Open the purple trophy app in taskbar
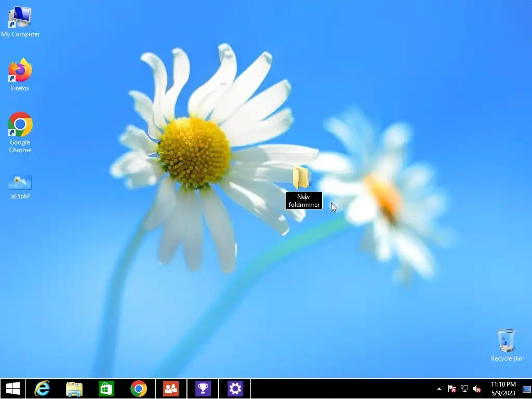The height and width of the screenshot is (399, 532). (x=203, y=389)
